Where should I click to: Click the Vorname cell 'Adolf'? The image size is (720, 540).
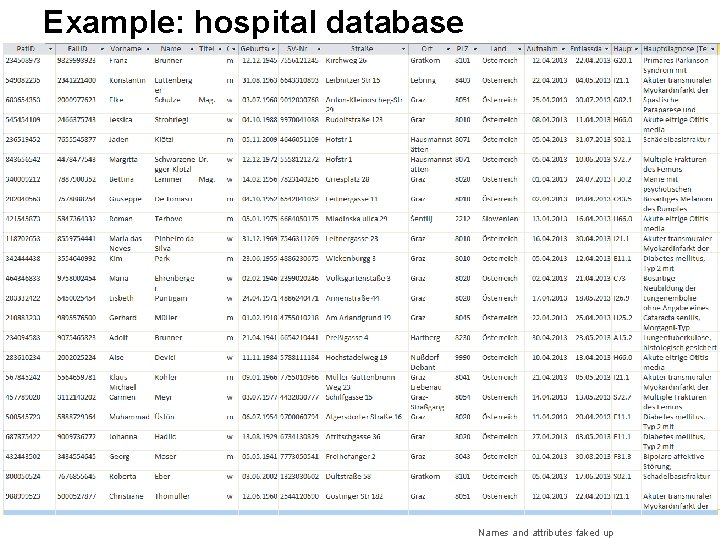(x=118, y=338)
